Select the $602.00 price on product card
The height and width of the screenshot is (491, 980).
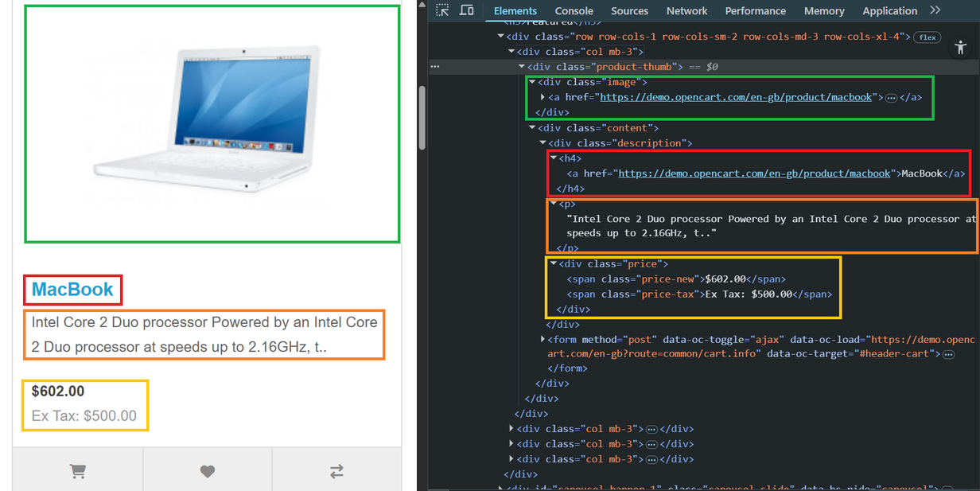pos(58,392)
